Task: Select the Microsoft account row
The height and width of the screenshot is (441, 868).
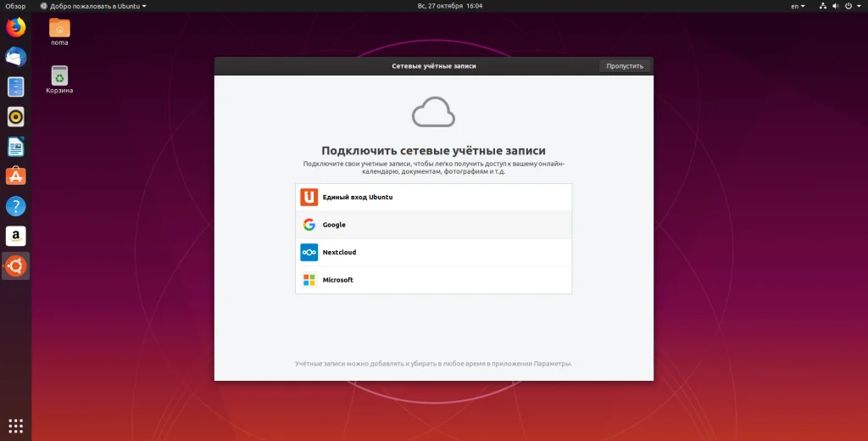Action: coord(433,280)
